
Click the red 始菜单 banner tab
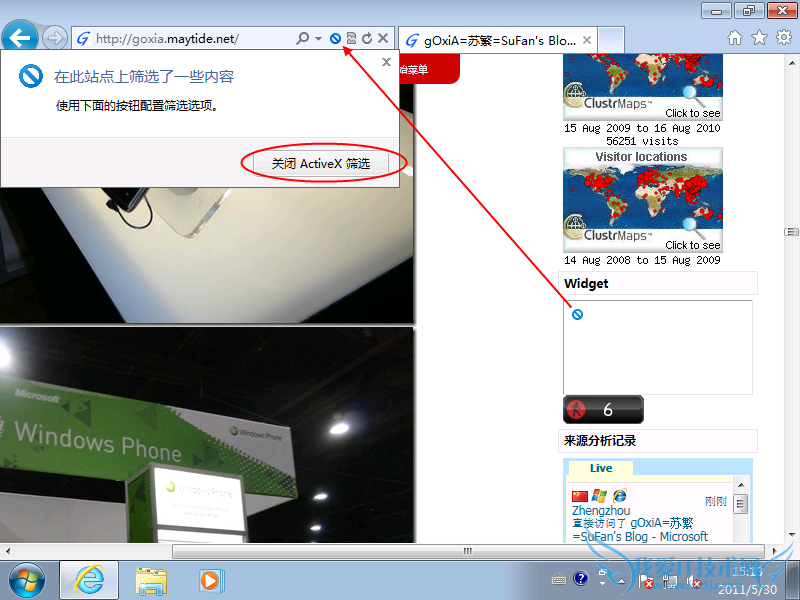click(429, 69)
